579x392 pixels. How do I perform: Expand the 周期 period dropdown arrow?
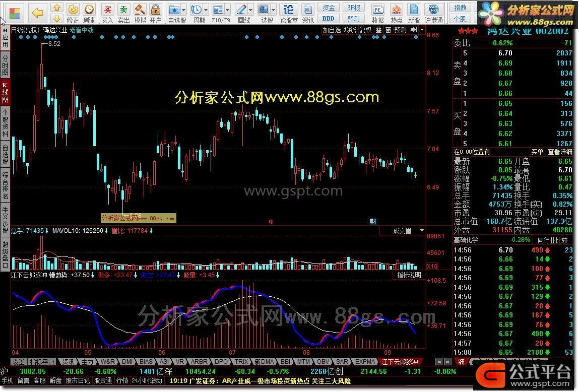tap(206, 10)
